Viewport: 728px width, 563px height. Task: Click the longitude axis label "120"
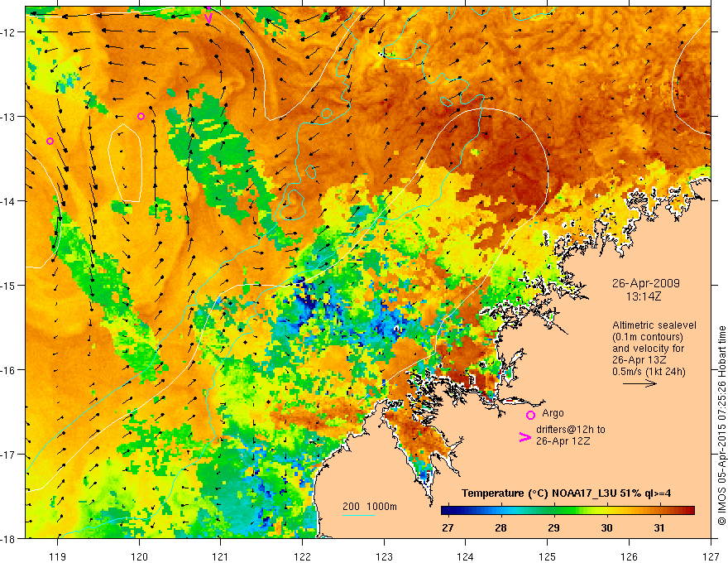click(x=139, y=556)
